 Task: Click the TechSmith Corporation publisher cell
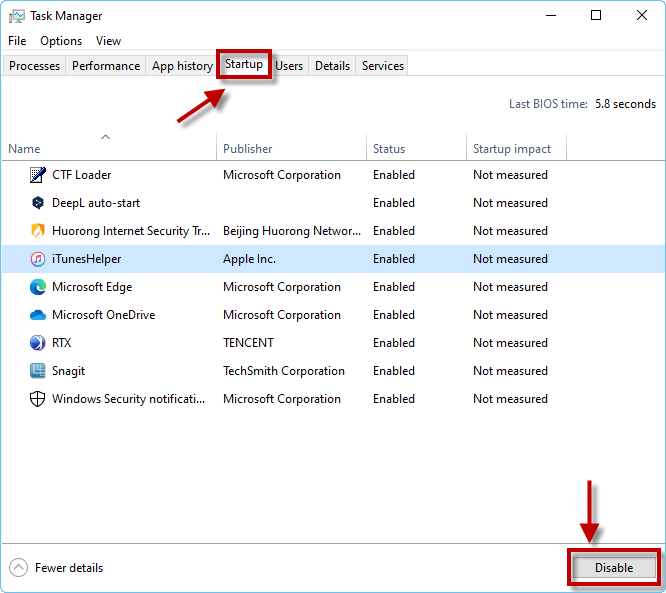(284, 371)
